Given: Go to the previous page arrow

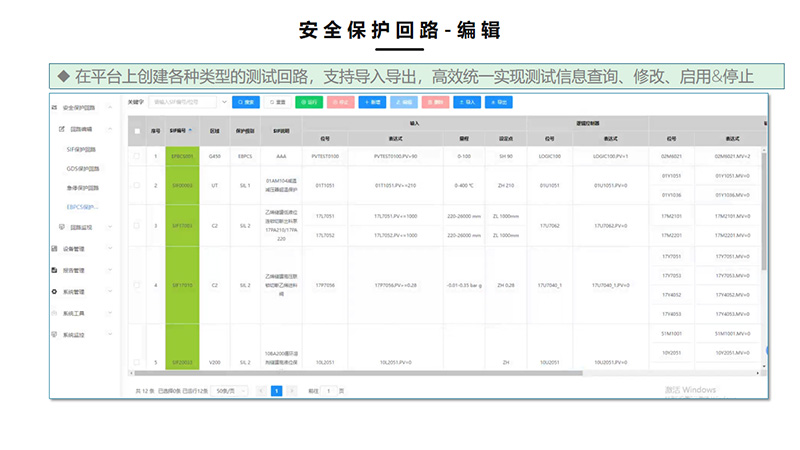Looking at the screenshot, I should click(x=261, y=391).
